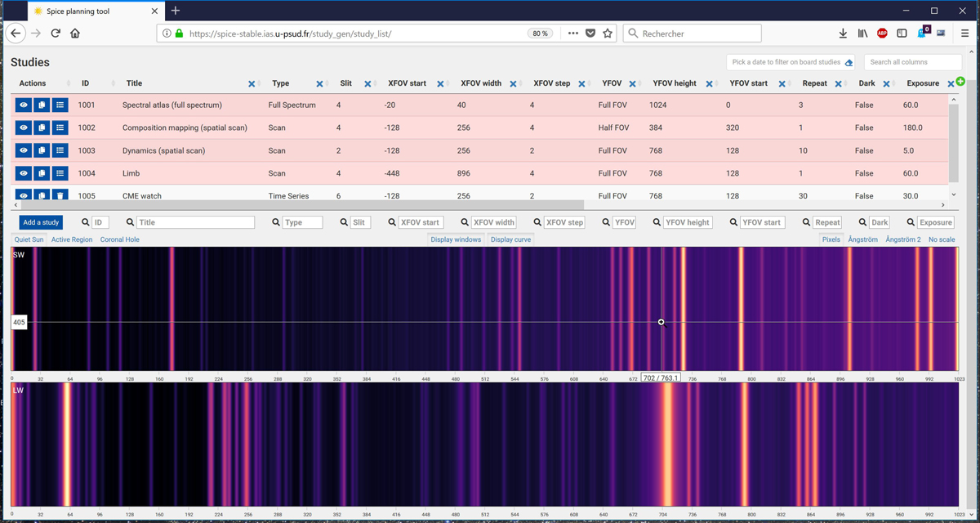Open the Firefox page actions ellipsis menu
This screenshot has width=980, height=523.
(572, 34)
